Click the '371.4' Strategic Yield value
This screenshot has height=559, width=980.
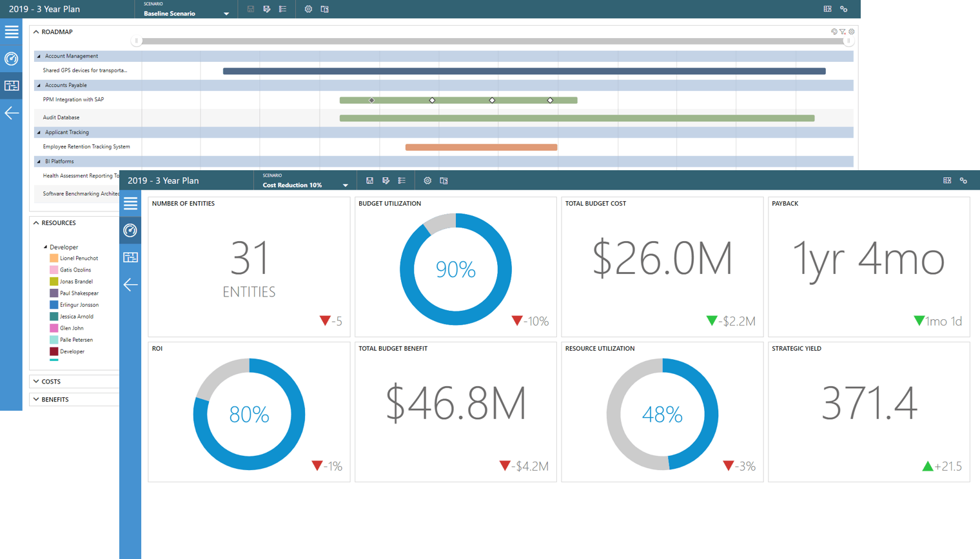[869, 403]
